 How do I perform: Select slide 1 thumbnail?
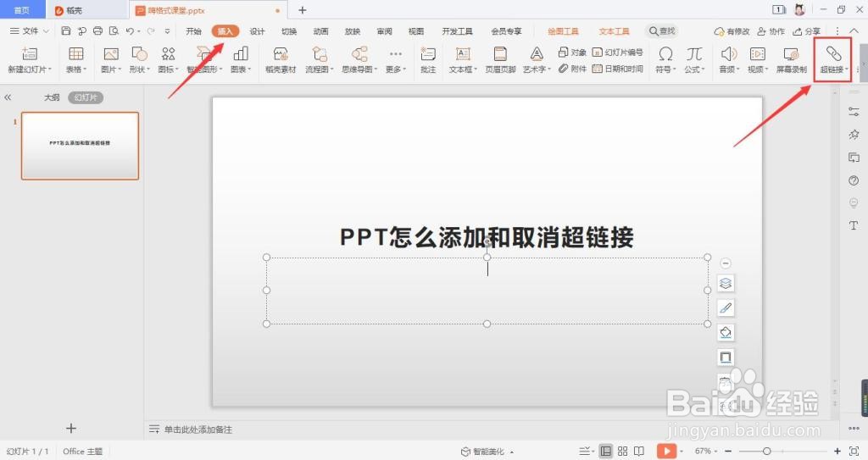tap(80, 146)
